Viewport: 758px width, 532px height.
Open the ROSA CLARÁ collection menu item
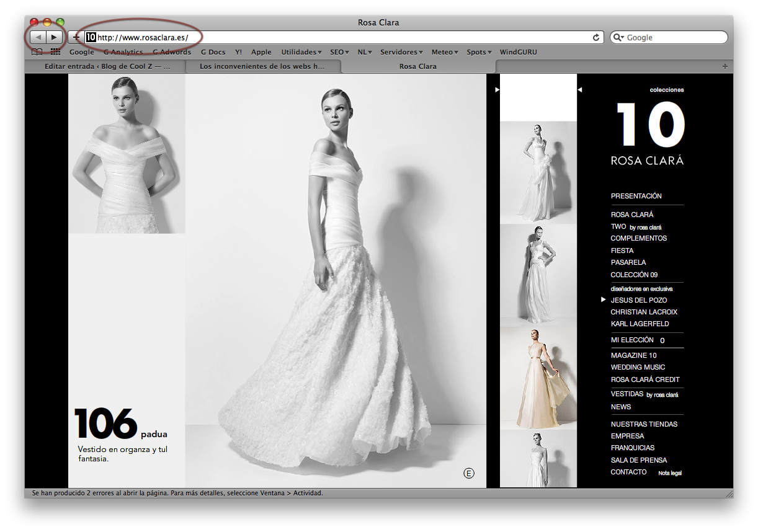pyautogui.click(x=632, y=215)
